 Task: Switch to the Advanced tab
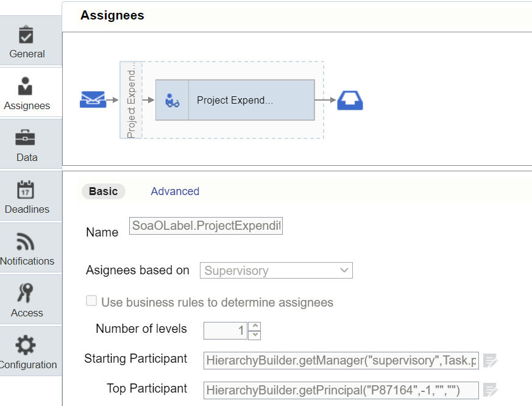(175, 191)
